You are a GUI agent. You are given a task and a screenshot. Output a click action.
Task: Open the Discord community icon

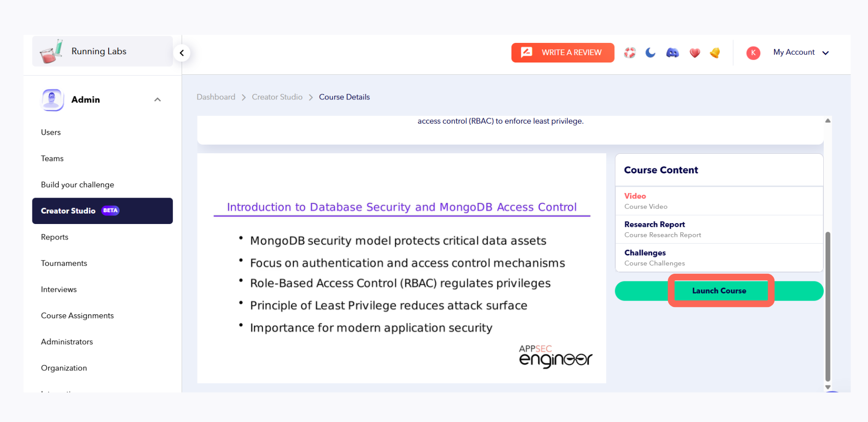[x=673, y=53]
